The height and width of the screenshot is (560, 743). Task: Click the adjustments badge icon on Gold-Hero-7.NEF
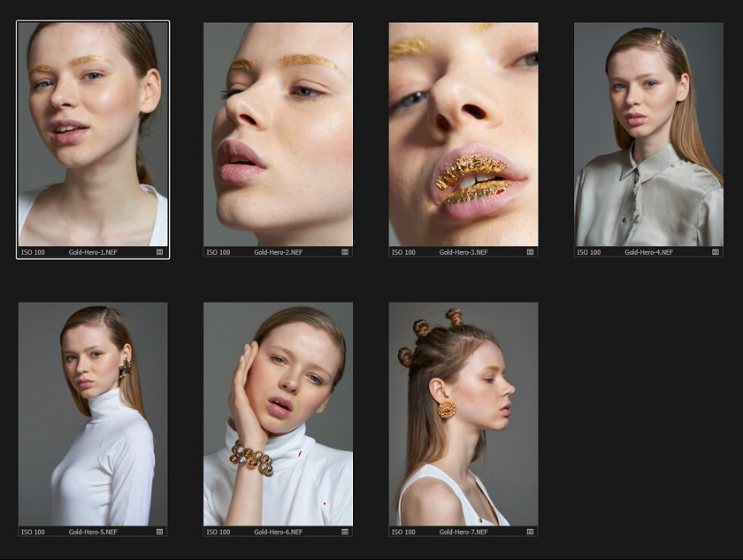coord(530,532)
